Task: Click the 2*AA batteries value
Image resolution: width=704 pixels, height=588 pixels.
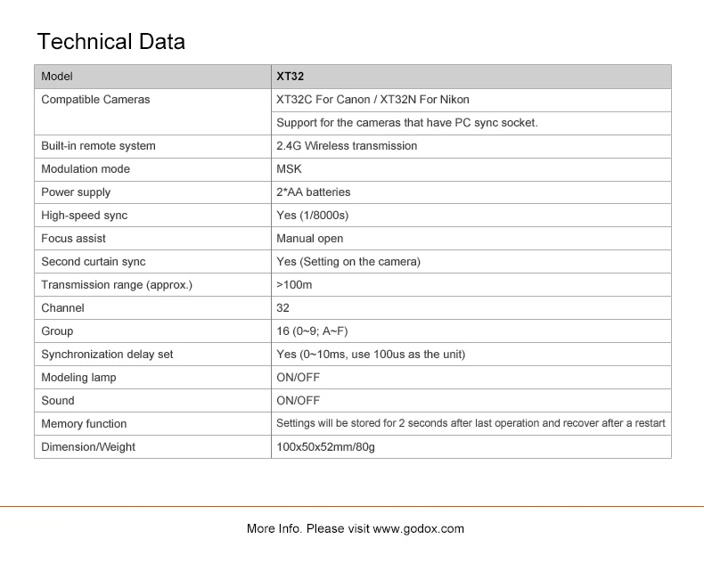Action: click(313, 192)
